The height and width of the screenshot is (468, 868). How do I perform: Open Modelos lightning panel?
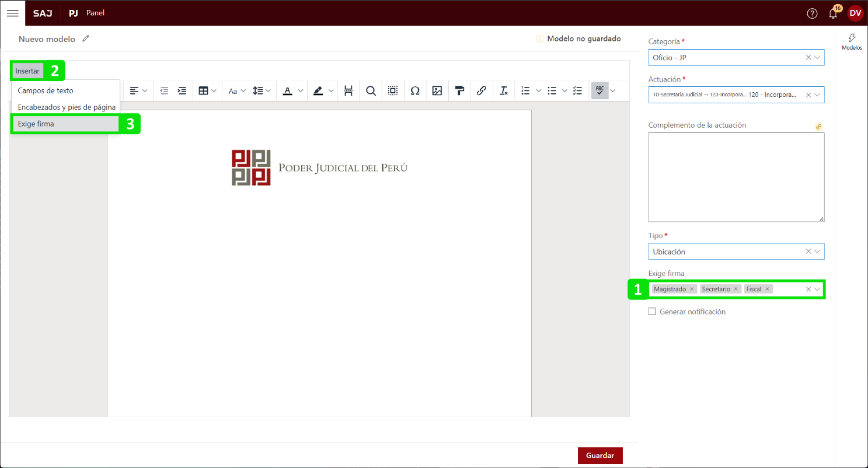click(x=852, y=41)
